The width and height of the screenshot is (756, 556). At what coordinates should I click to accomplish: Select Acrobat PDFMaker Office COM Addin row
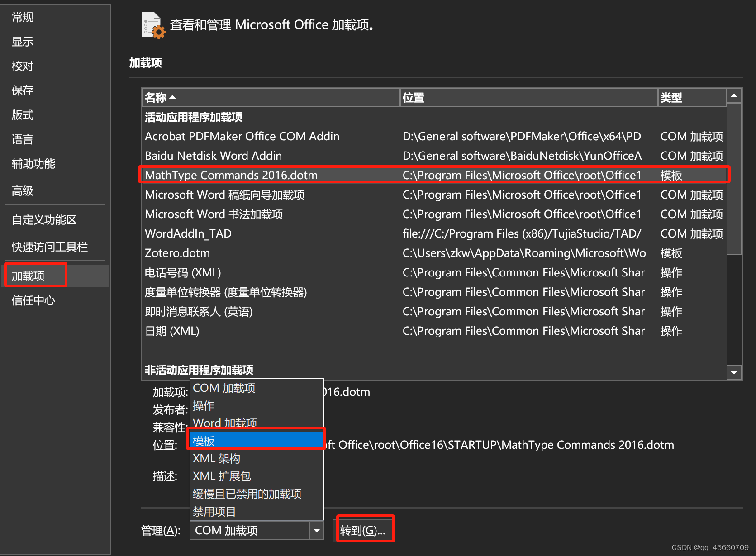point(434,136)
